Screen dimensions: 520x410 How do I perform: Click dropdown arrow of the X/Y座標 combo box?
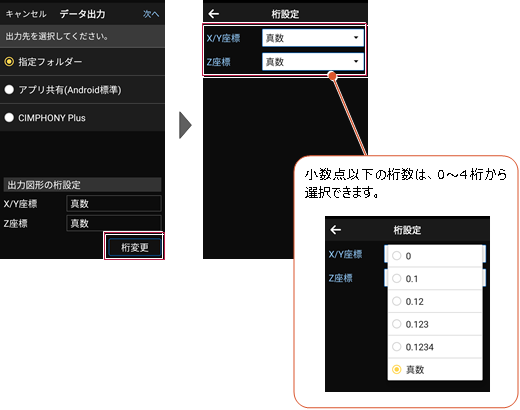pyautogui.click(x=356, y=37)
